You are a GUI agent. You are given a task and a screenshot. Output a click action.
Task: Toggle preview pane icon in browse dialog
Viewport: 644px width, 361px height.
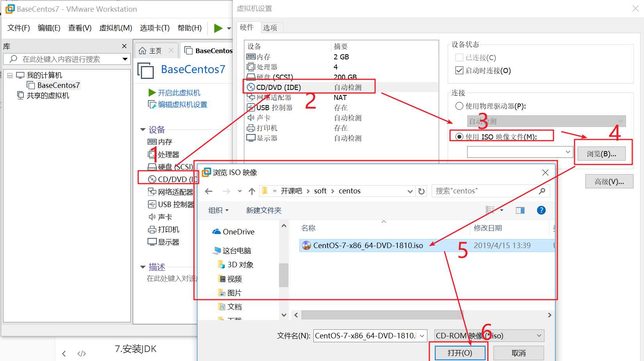point(520,210)
